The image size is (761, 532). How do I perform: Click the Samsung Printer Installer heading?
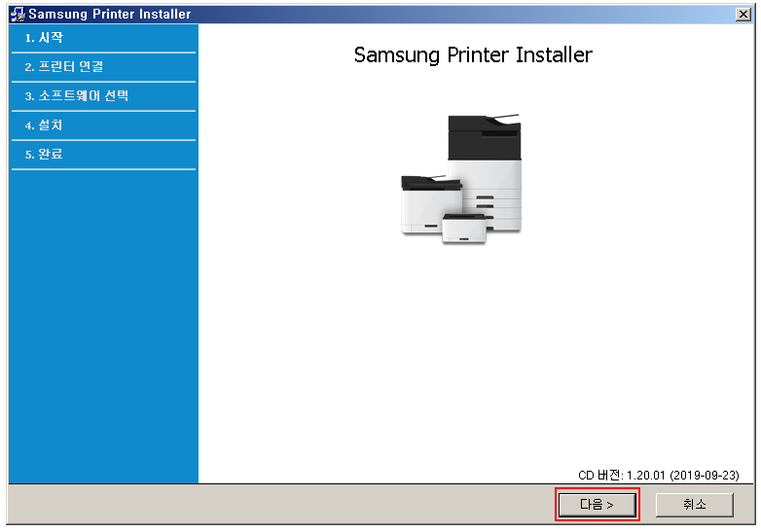pos(473,54)
